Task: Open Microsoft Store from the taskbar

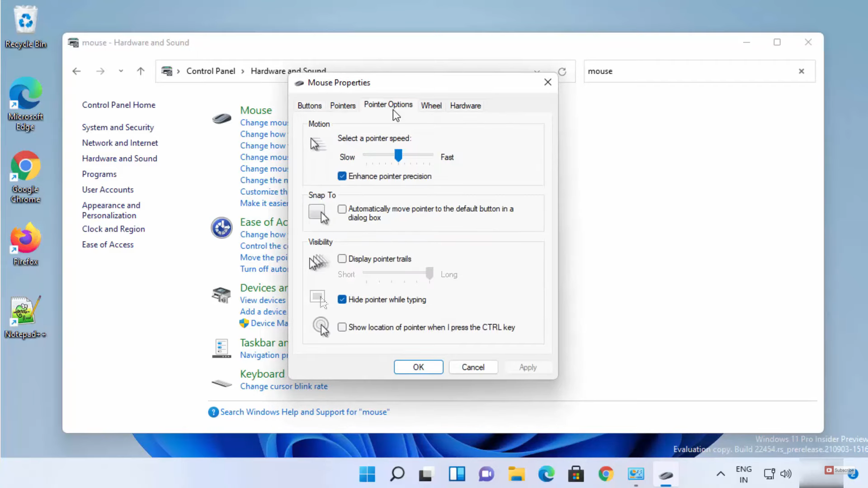Action: (x=576, y=474)
